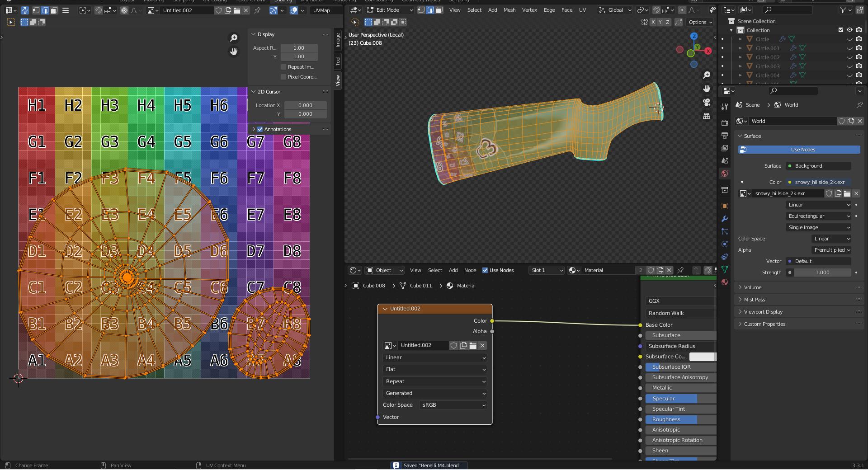Open the Object properties tab icon
The image size is (868, 470).
[x=725, y=206]
